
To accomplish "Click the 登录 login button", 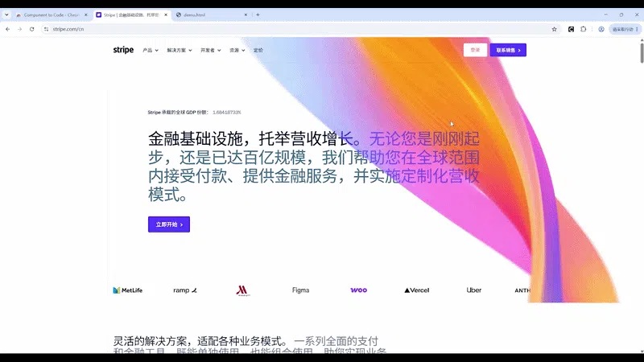I will (475, 50).
